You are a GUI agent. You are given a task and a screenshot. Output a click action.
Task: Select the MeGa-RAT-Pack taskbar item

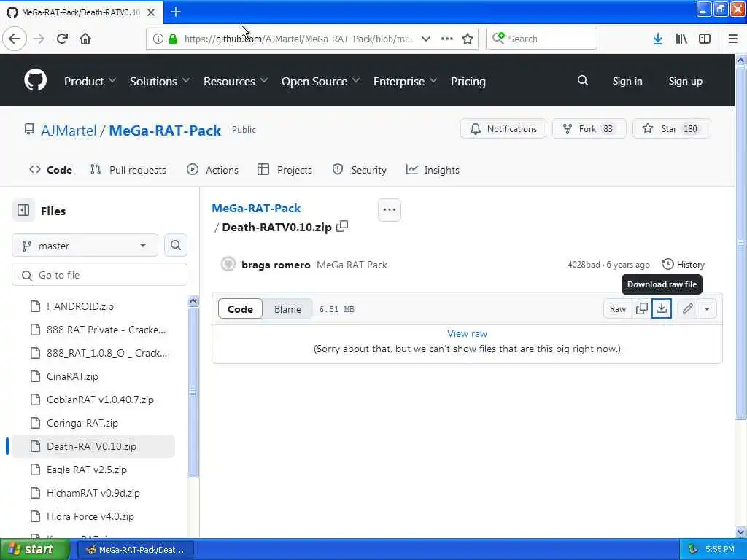pyautogui.click(x=135, y=550)
